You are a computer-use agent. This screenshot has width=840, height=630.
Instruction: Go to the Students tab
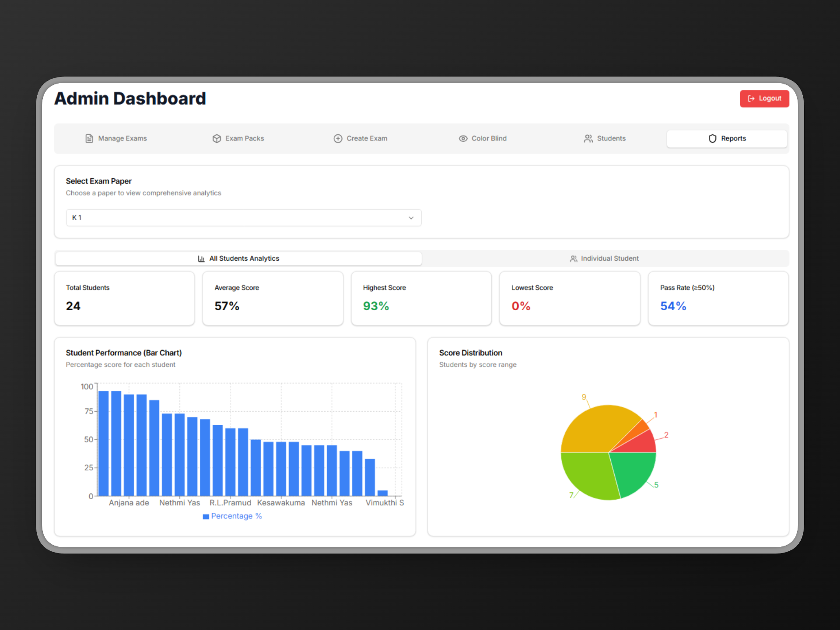pos(605,139)
